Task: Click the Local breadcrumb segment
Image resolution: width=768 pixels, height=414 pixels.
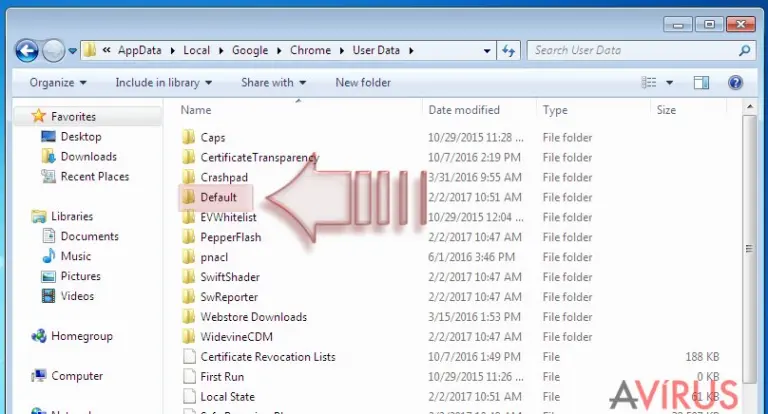Action: pyautogui.click(x=196, y=50)
